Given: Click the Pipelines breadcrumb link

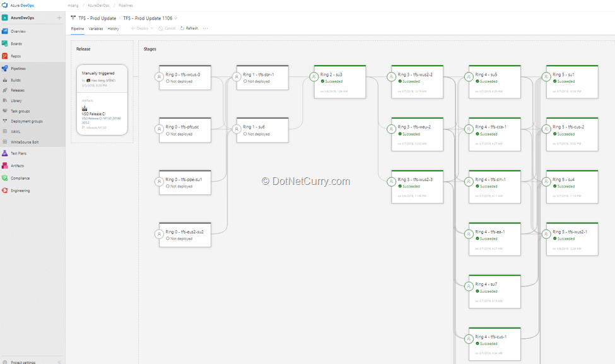Looking at the screenshot, I should click(126, 6).
